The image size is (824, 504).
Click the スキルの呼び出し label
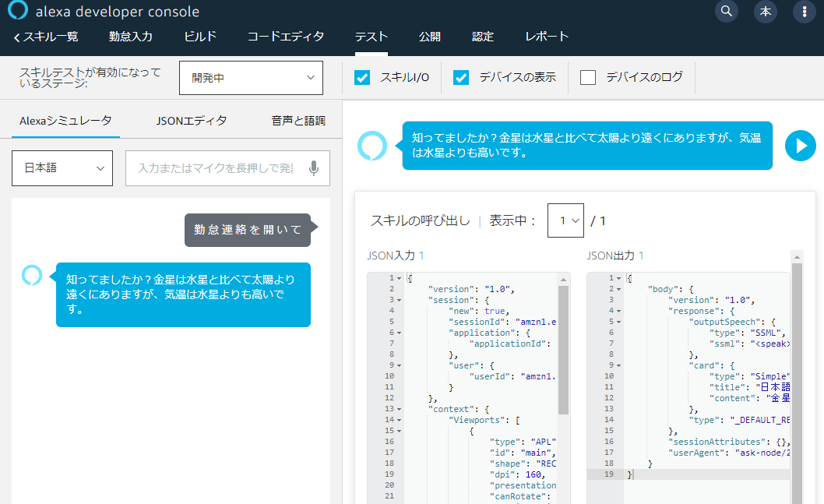pyautogui.click(x=421, y=220)
